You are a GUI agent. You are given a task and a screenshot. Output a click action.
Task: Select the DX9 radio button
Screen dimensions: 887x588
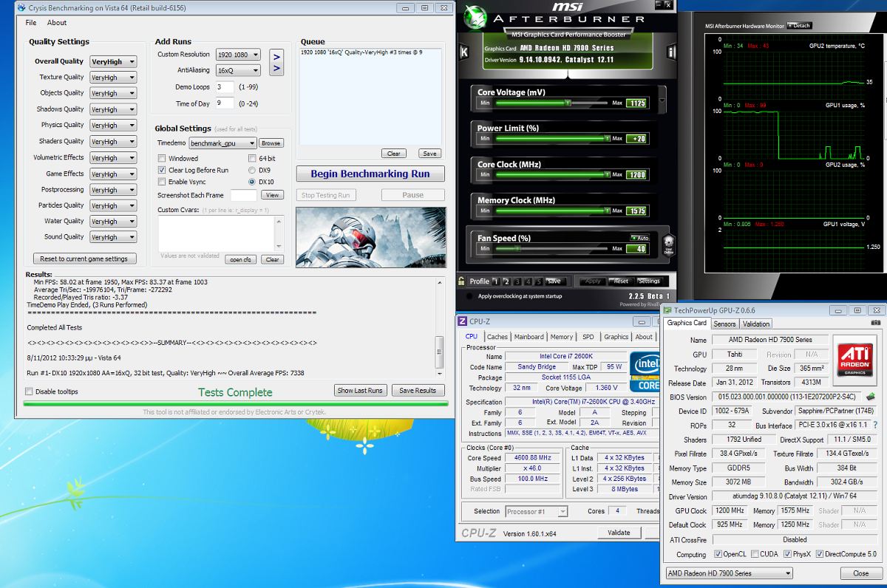pyautogui.click(x=252, y=170)
